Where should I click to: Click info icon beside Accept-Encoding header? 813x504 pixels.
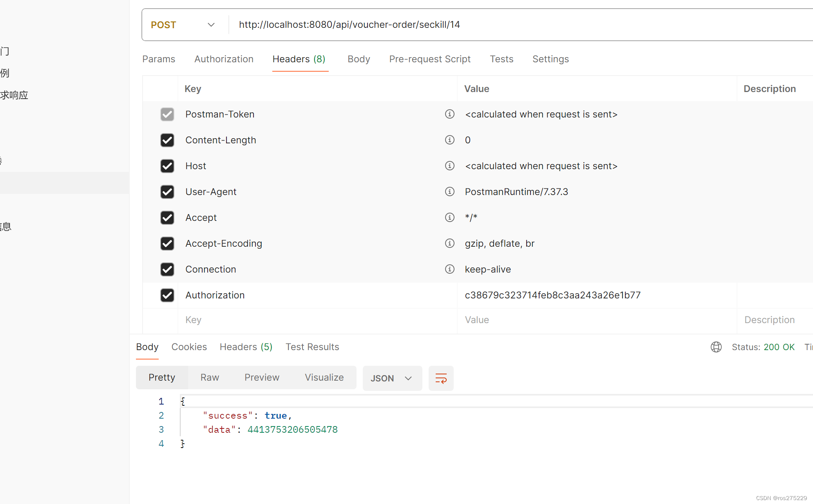click(x=449, y=243)
